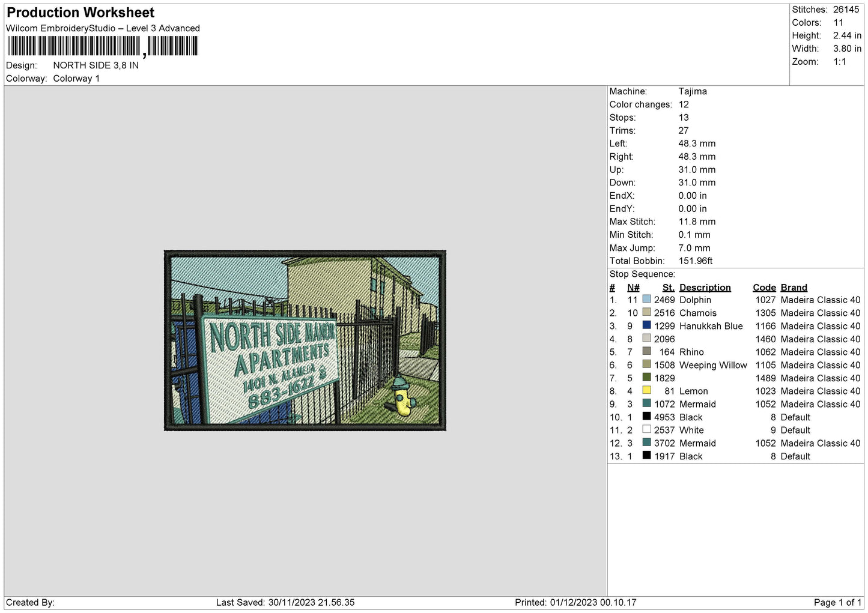Viewport: 868px width, 613px height.
Task: Click the barcode under the Wilcom title
Action: point(103,46)
